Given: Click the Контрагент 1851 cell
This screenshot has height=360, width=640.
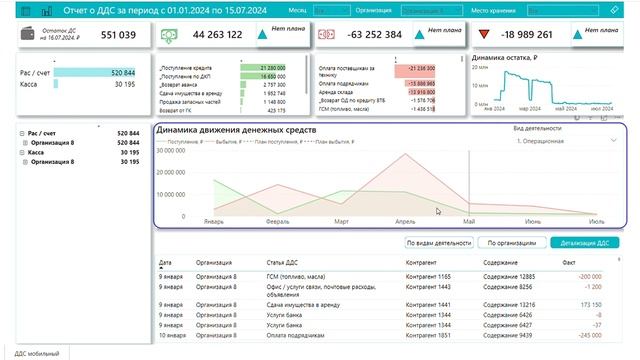Looking at the screenshot, I should click(x=428, y=335).
